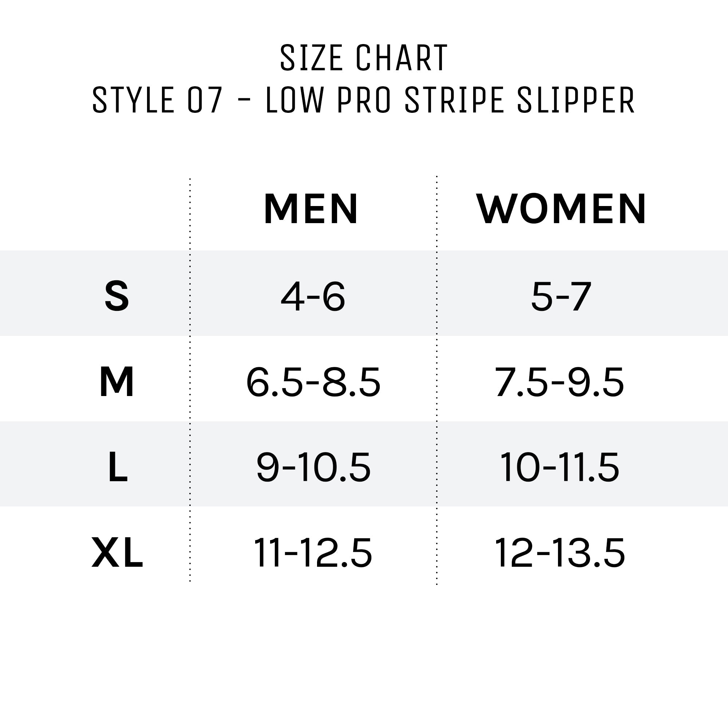Image resolution: width=728 pixels, height=728 pixels.
Task: Pick women's large range 10-11.5
Action: [x=559, y=468]
